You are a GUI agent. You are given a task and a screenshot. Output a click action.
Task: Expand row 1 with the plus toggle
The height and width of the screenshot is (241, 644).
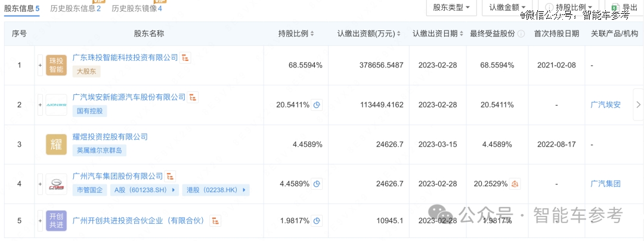tap(41, 66)
